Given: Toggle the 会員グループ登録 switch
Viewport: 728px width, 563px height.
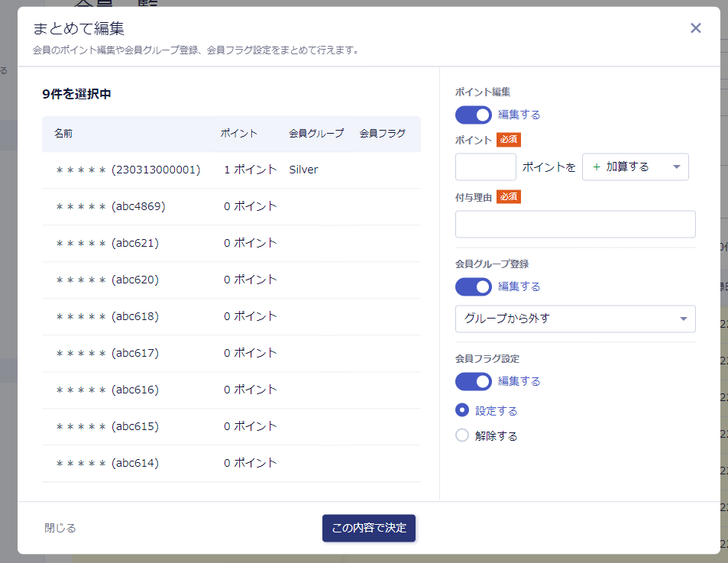Looking at the screenshot, I should click(x=473, y=286).
